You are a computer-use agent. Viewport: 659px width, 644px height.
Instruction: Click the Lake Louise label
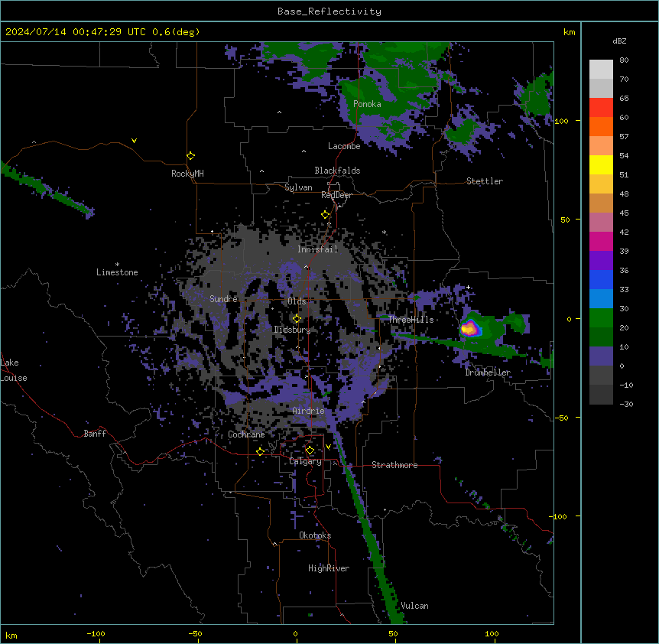click(14, 370)
